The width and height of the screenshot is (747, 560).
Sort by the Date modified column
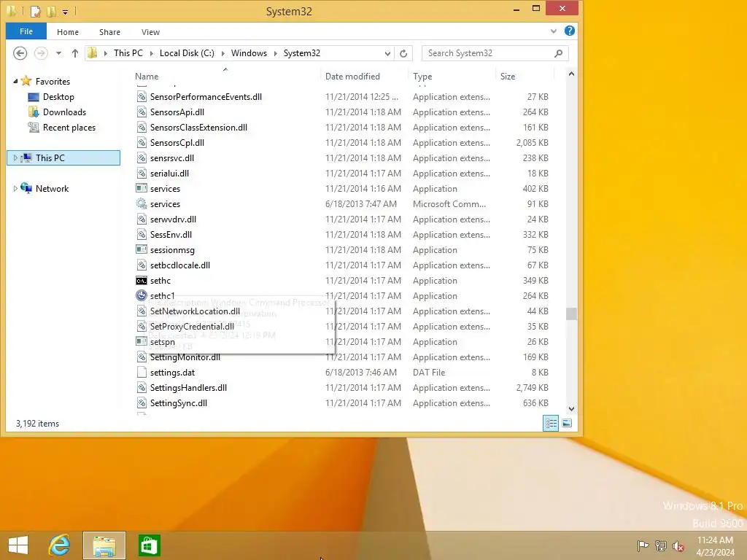pos(352,76)
